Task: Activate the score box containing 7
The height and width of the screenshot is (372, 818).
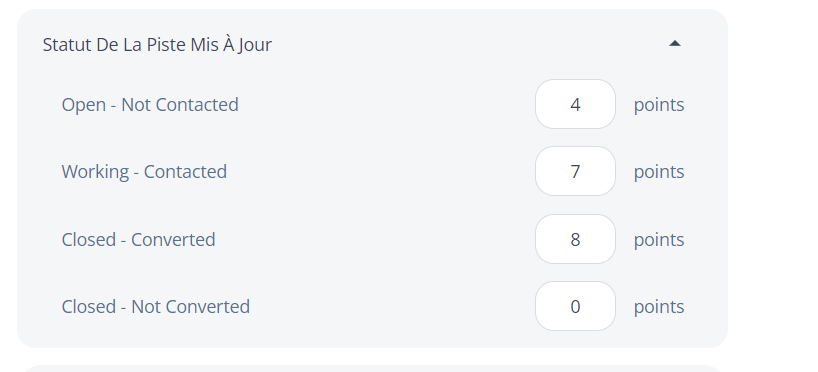Action: point(575,171)
